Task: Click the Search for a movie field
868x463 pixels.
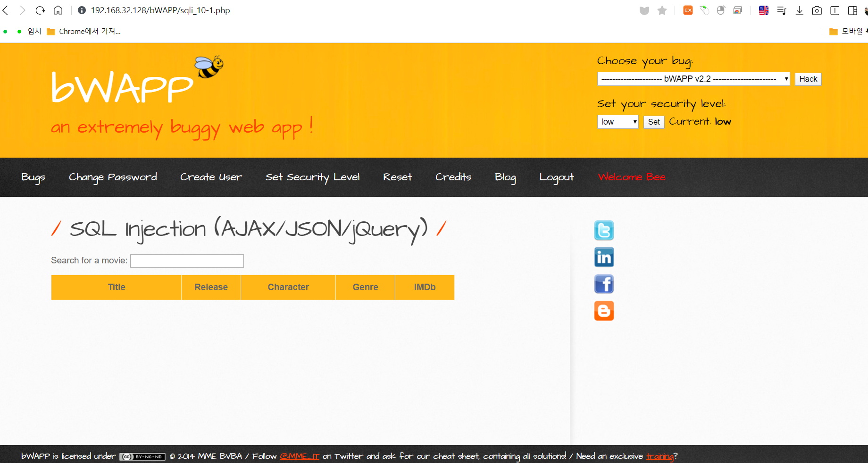Action: pyautogui.click(x=187, y=261)
